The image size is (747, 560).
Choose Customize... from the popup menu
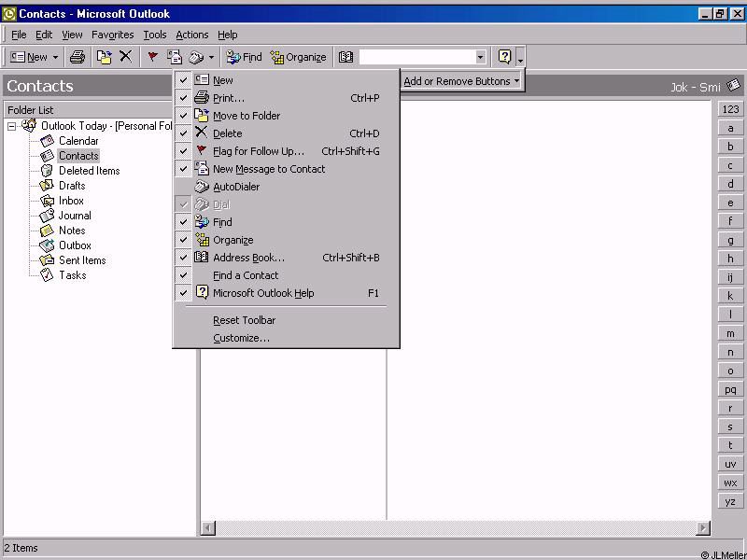point(241,338)
